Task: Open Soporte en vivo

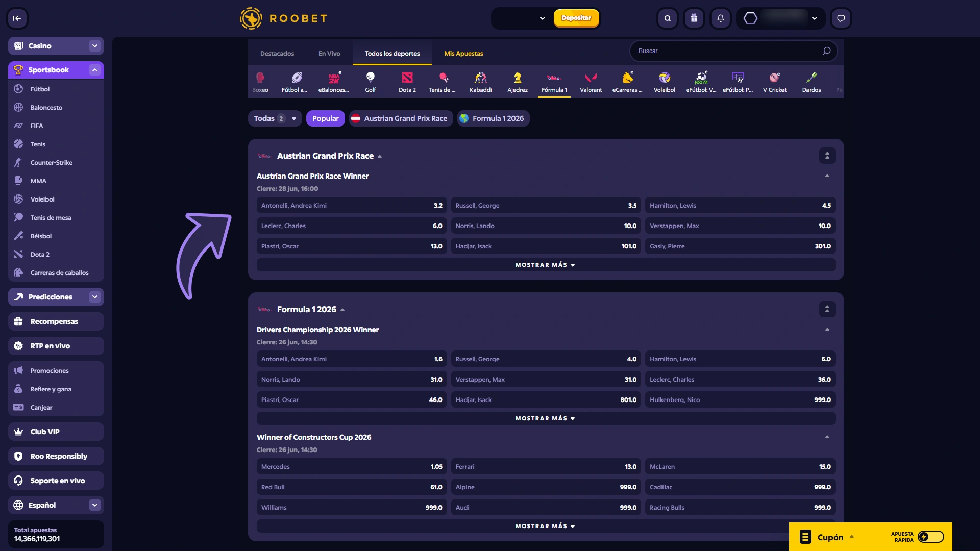Action: [x=56, y=481]
